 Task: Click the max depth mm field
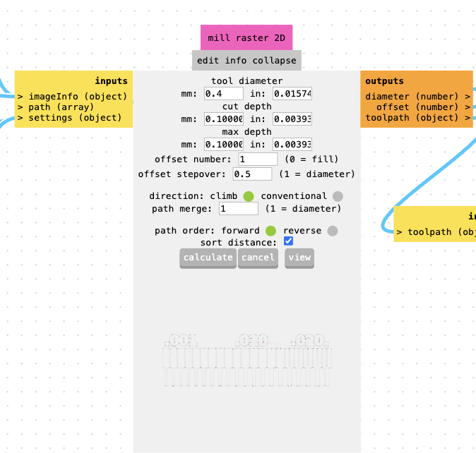coord(223,145)
